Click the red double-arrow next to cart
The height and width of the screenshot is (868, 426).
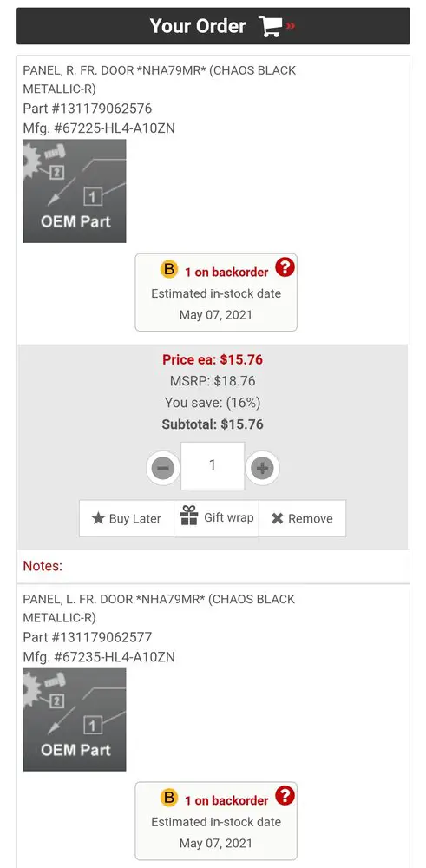pyautogui.click(x=291, y=25)
